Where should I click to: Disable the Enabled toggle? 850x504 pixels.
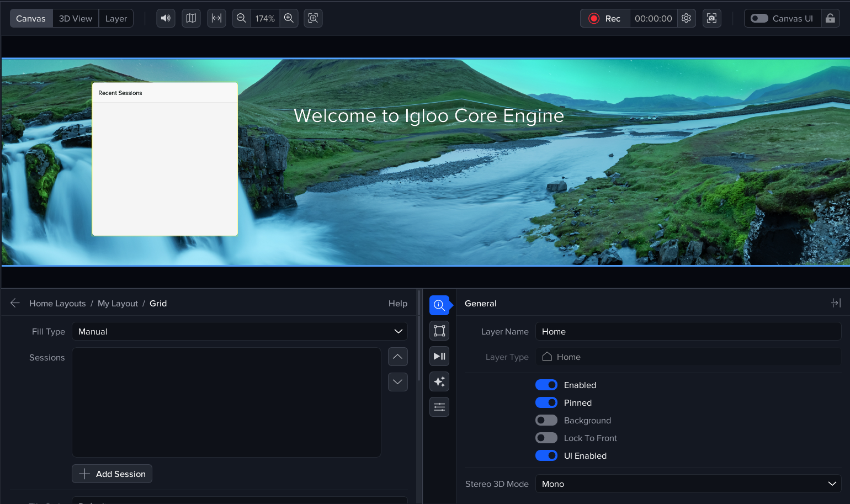[546, 385]
